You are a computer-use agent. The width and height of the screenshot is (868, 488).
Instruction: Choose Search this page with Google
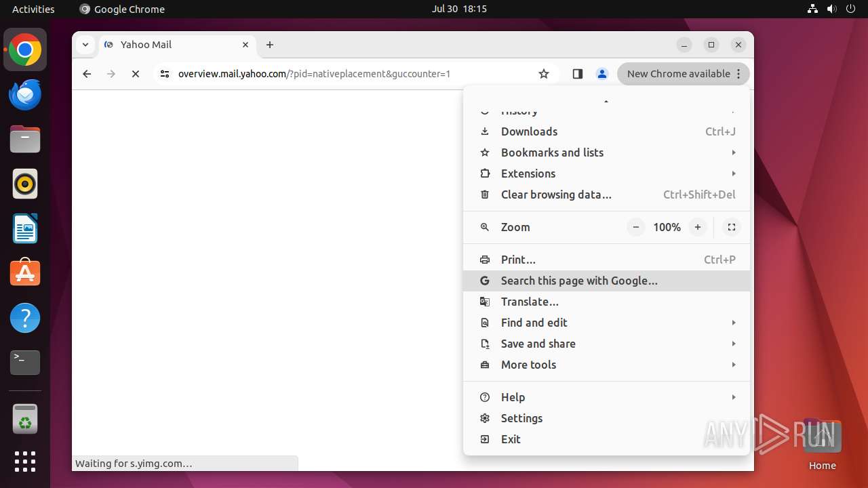point(606,281)
